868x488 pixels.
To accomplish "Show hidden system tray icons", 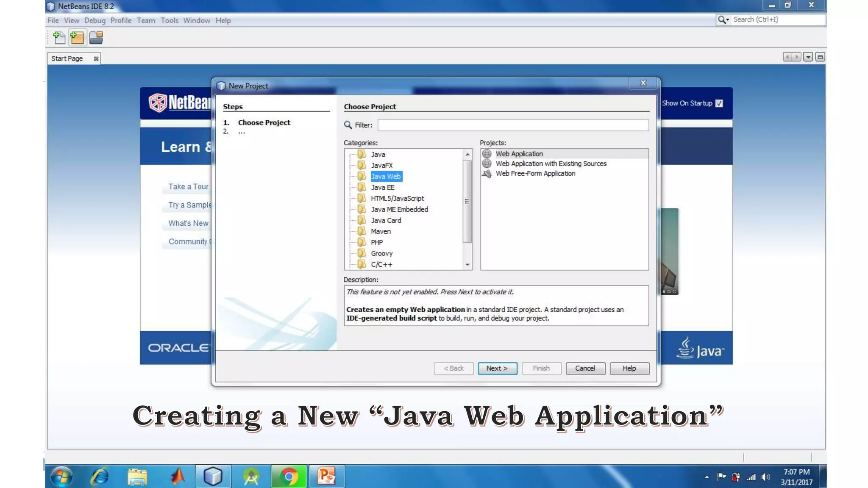I will tap(707, 477).
